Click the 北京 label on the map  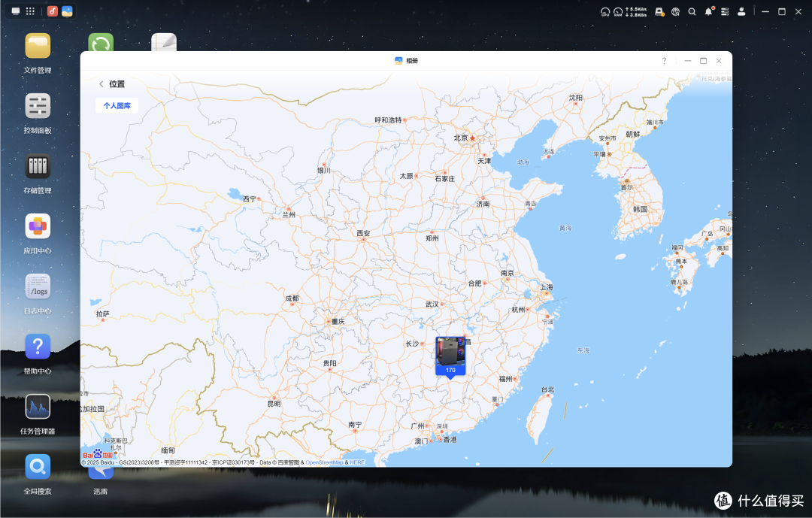(x=461, y=138)
